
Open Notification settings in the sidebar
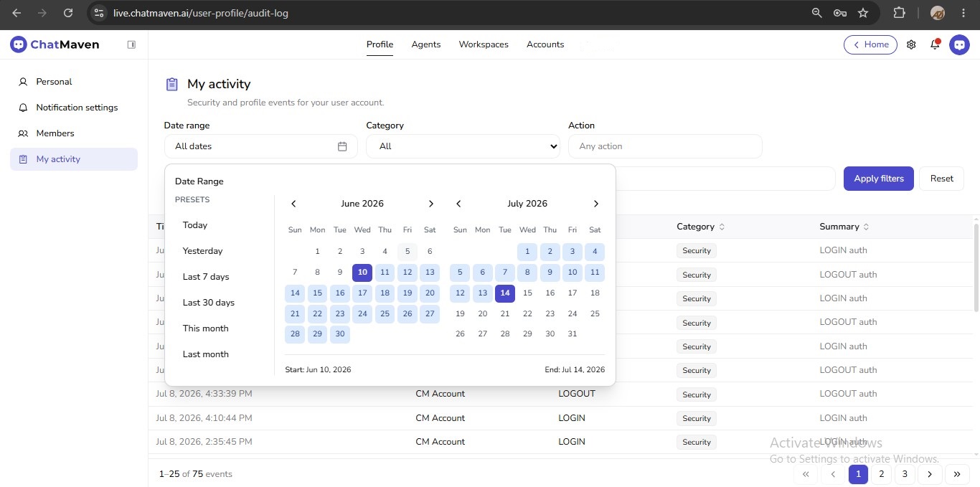click(74, 108)
